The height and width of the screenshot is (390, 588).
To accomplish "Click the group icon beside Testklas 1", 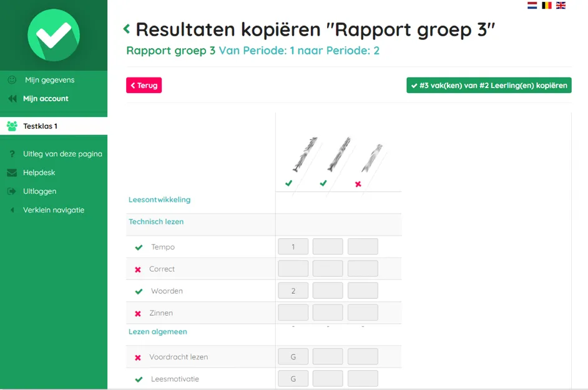I will click(12, 126).
